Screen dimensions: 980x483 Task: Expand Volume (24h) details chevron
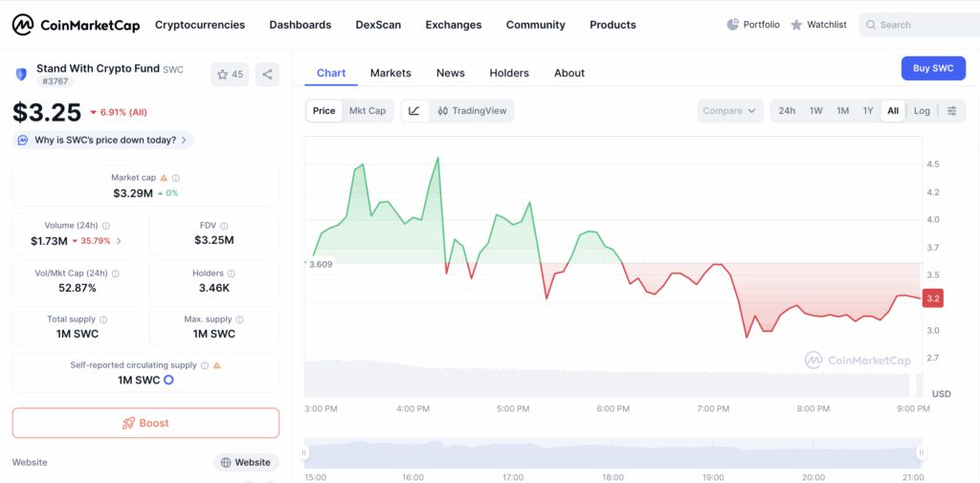(119, 241)
